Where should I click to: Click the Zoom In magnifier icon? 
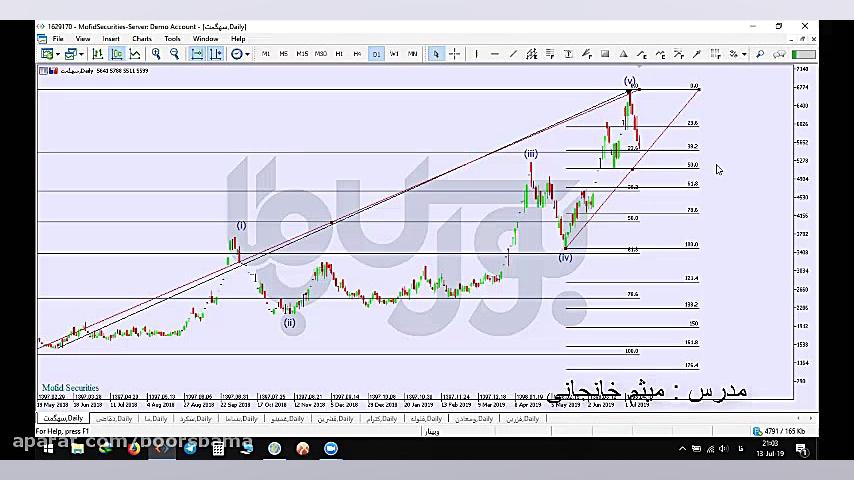pyautogui.click(x=156, y=54)
